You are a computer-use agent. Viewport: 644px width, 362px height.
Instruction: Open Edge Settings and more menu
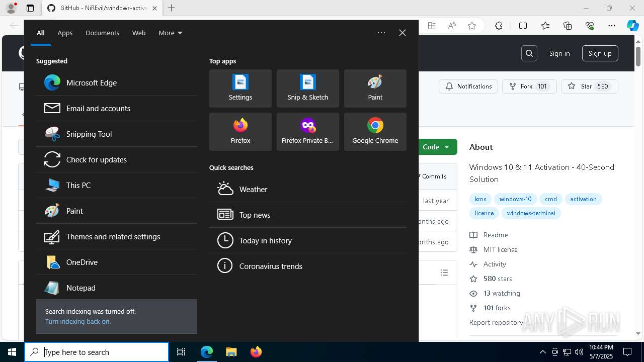pos(612,26)
